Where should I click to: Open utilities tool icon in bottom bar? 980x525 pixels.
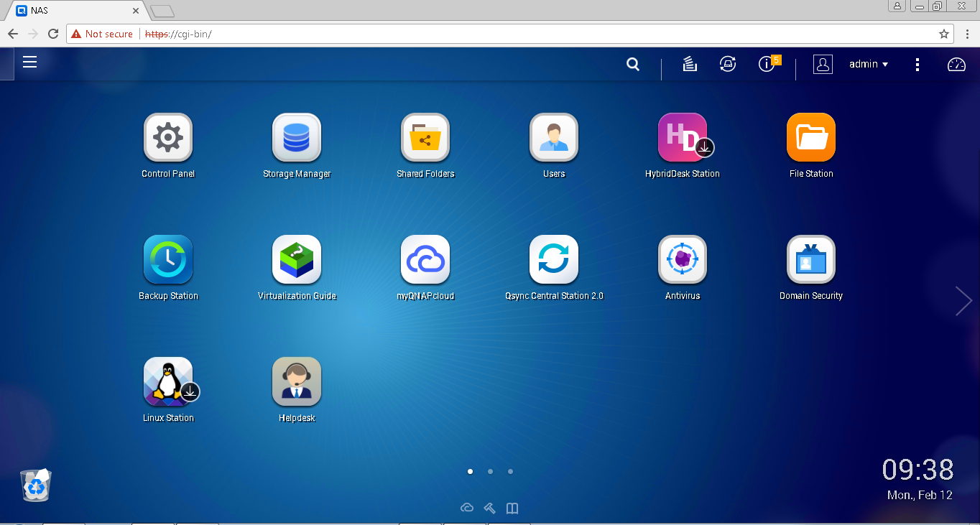(490, 508)
